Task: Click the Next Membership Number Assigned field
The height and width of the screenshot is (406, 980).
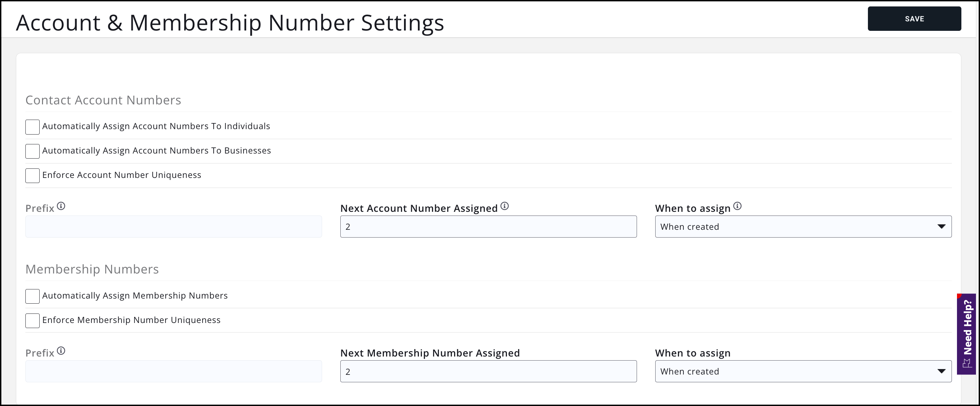Action: tap(488, 371)
